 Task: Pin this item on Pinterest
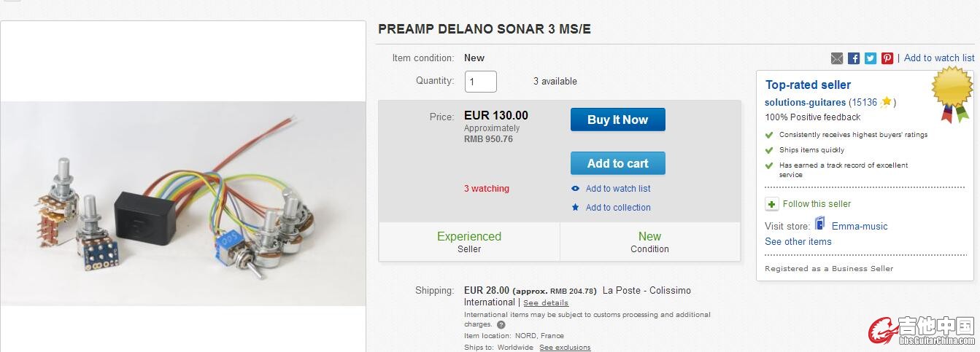[x=887, y=58]
